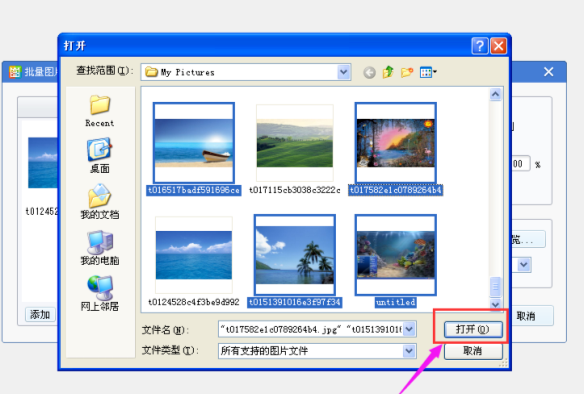Viewport: 584px width, 394px height.
Task: Click the 批量图片 app icon in title bar
Action: [x=15, y=72]
